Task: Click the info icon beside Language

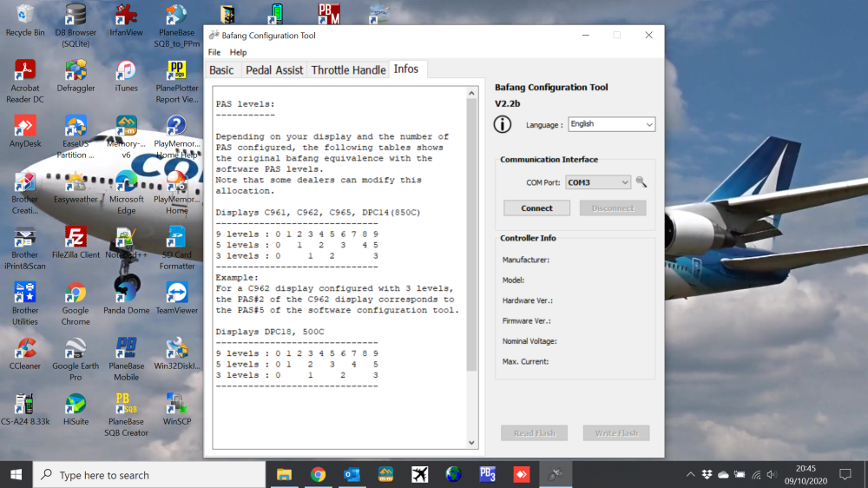Action: coord(503,124)
